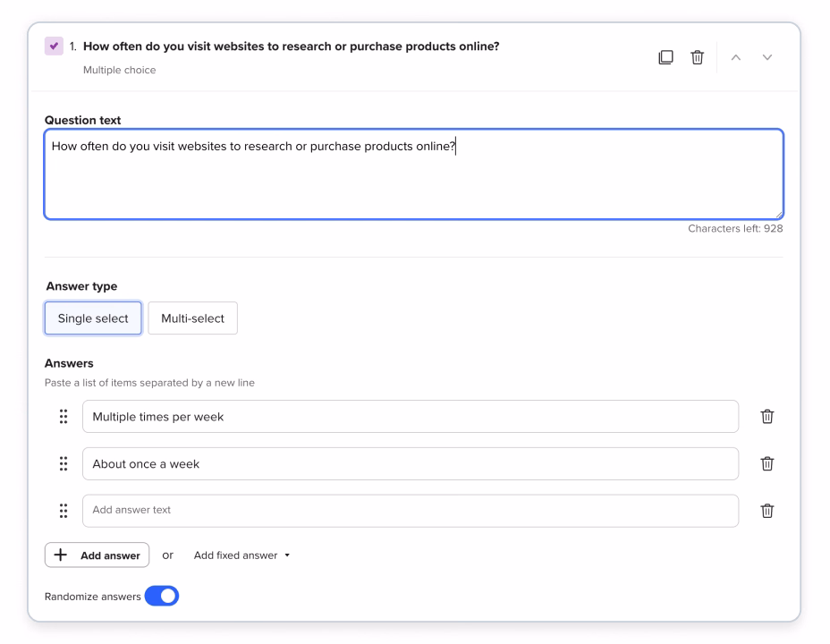The height and width of the screenshot is (644, 830).
Task: Select the Single select answer type
Action: 93,318
